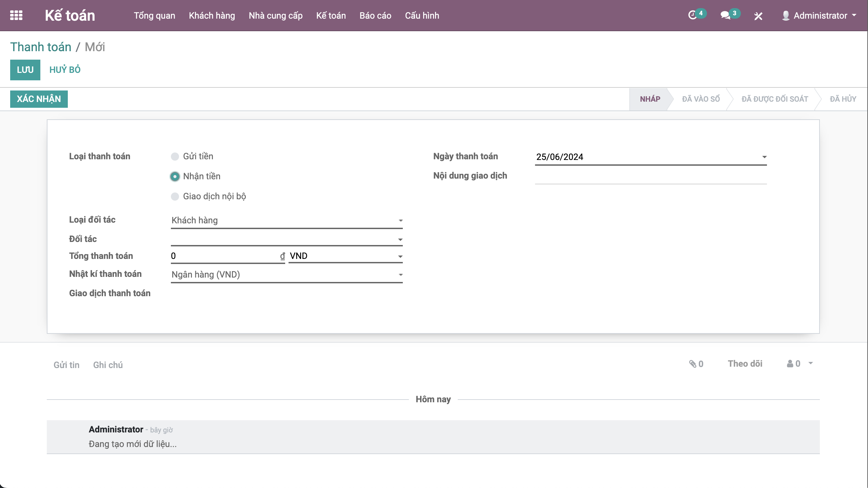
Task: Click the followers person icon
Action: coord(790,364)
